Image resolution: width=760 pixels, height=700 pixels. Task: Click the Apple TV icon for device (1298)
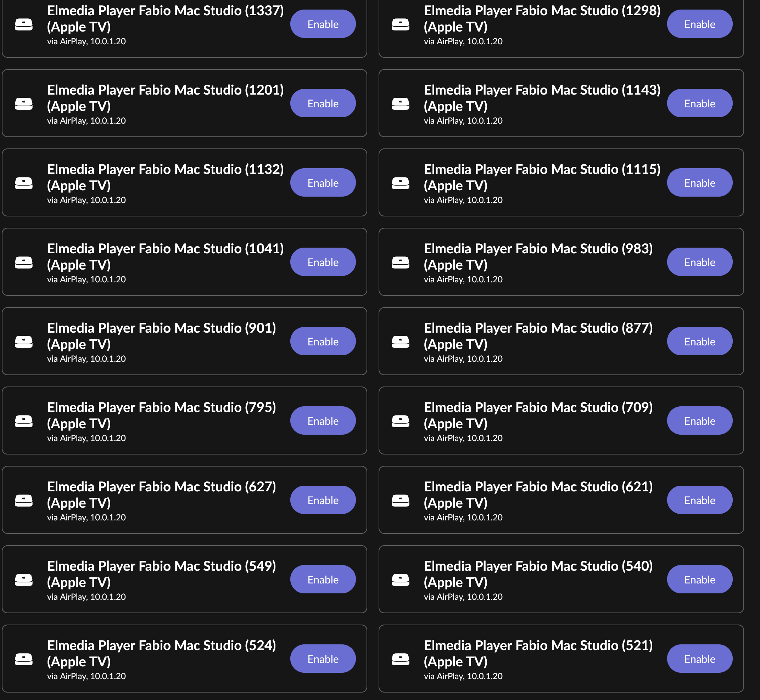[x=400, y=25]
